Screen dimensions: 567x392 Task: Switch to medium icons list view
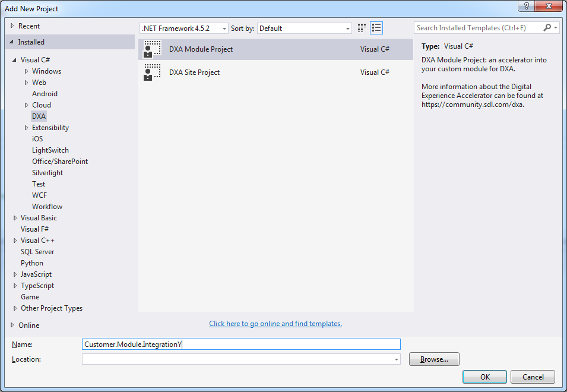[376, 28]
